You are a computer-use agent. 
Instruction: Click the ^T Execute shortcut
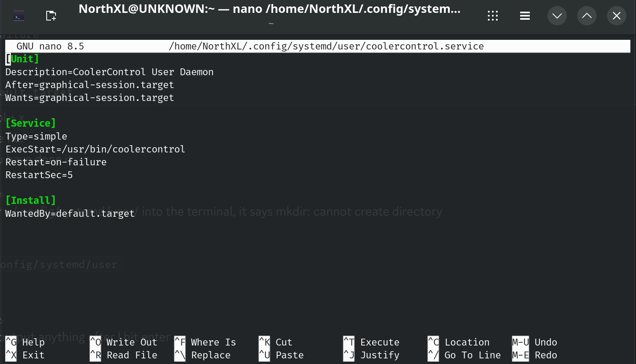click(x=371, y=342)
